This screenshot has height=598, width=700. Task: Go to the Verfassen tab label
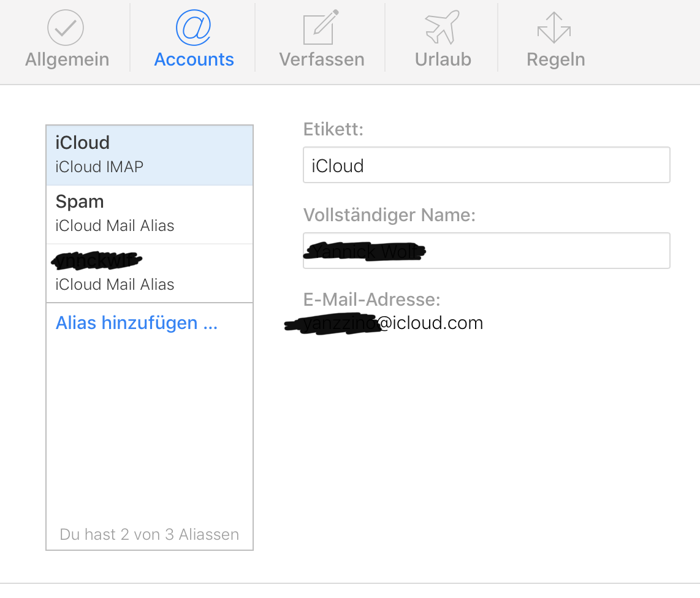click(322, 59)
